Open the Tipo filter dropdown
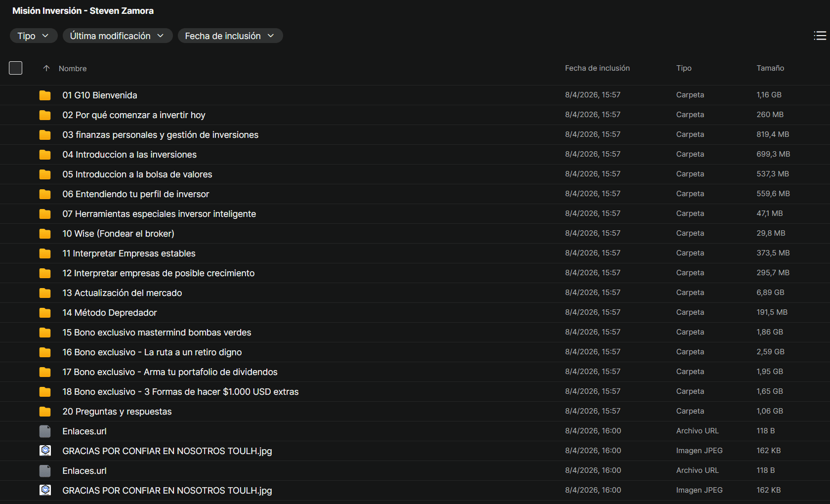The width and height of the screenshot is (830, 504). 33,36
